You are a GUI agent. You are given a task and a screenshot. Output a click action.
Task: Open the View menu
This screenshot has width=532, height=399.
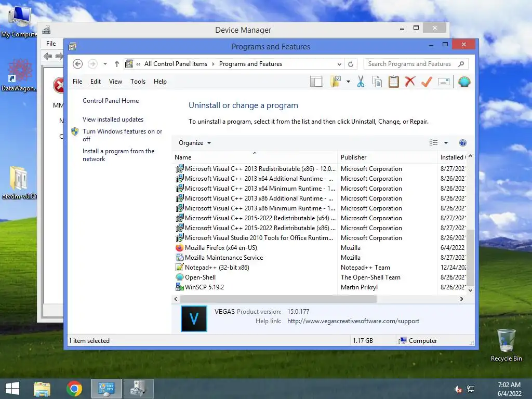click(115, 82)
